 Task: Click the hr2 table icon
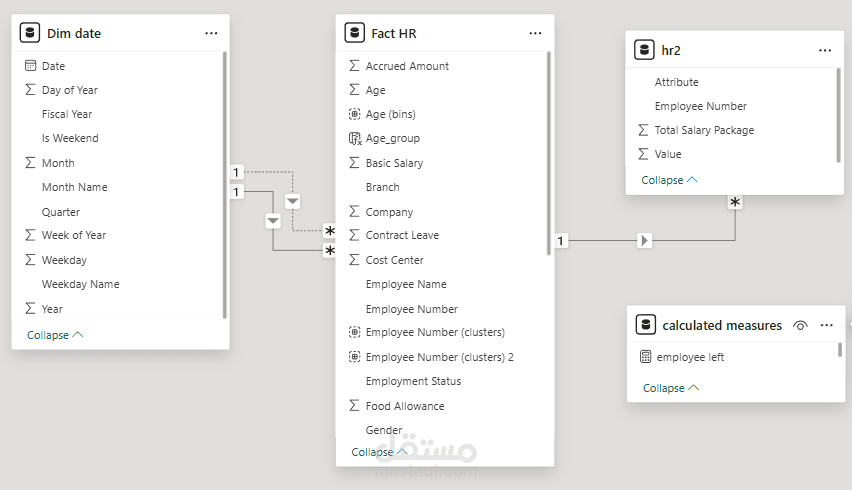pyautogui.click(x=645, y=49)
